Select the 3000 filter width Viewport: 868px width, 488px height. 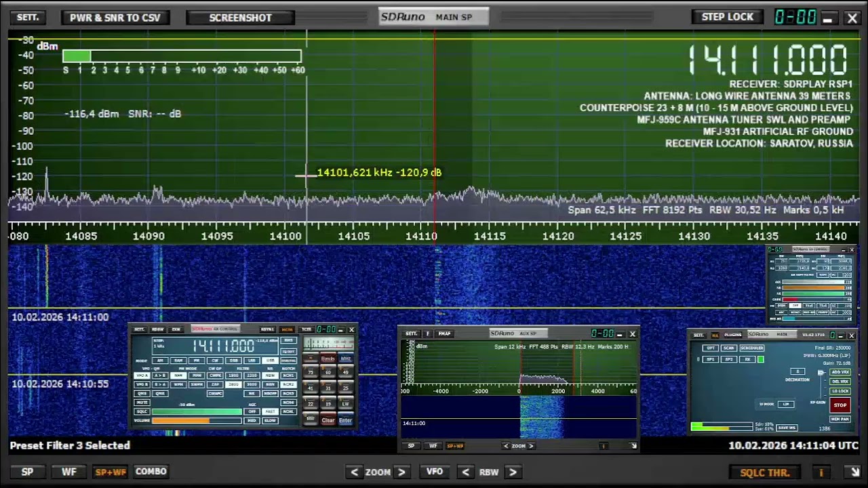pos(252,384)
